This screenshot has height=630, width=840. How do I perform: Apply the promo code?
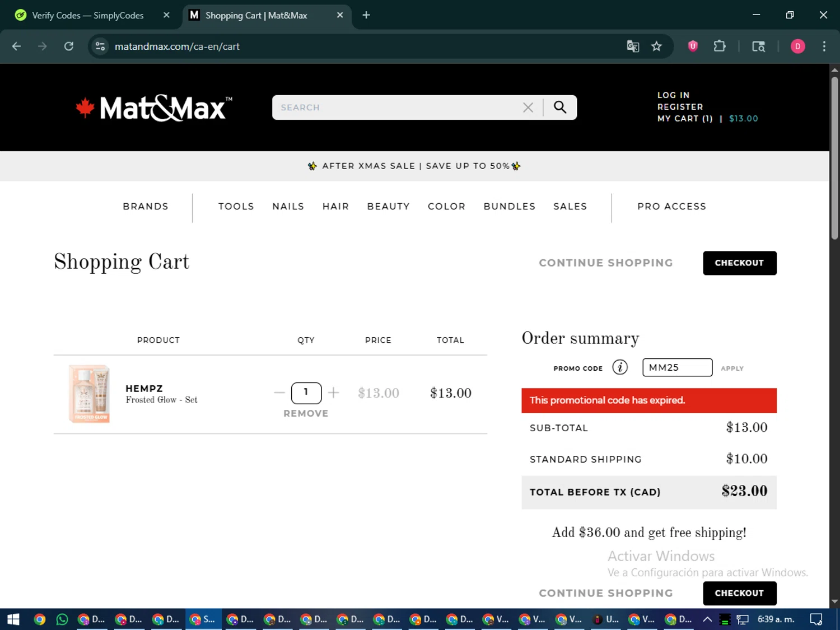(x=732, y=368)
